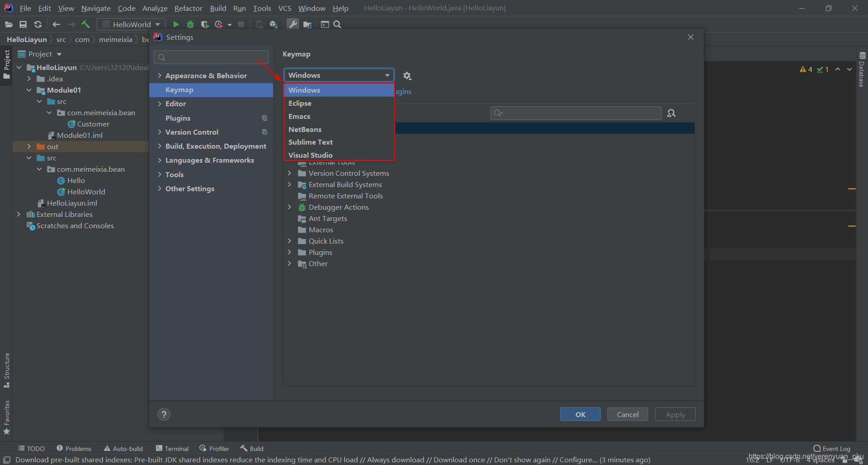The width and height of the screenshot is (868, 465).
Task: Open the Problems tool window tab
Action: 74,448
